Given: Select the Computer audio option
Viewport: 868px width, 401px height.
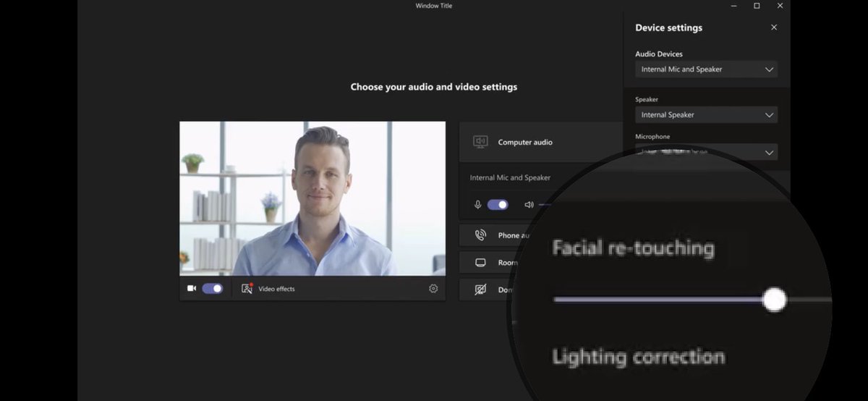Looking at the screenshot, I should tap(541, 142).
